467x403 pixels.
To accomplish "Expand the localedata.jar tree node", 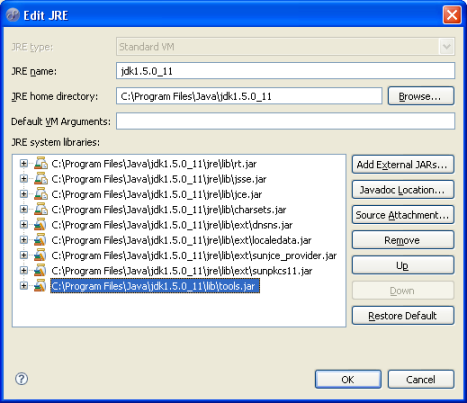I will tap(24, 240).
